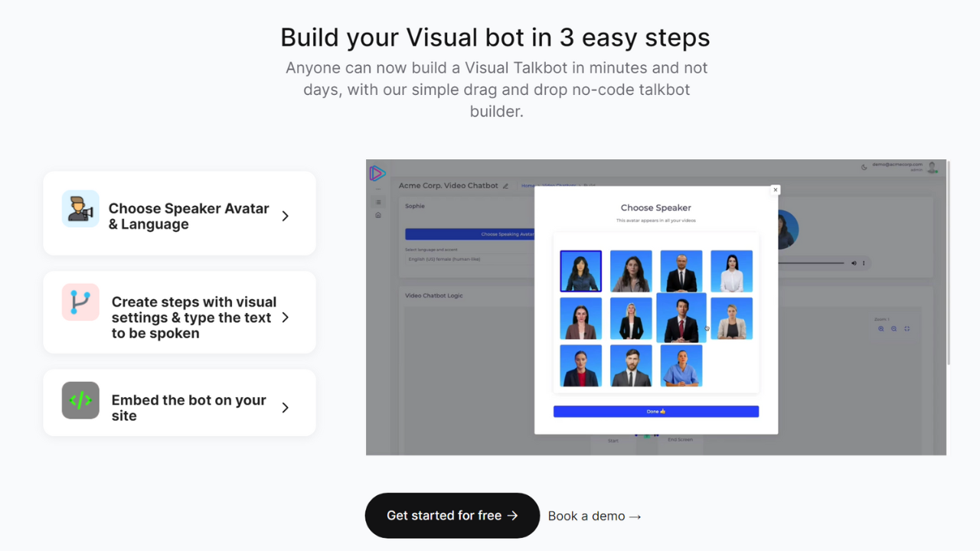The height and width of the screenshot is (551, 980).
Task: Mute the audio via volume speaker icon
Action: coord(854,263)
